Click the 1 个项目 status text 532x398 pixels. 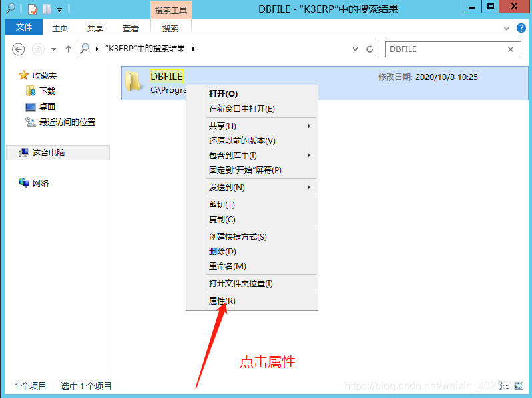[31, 386]
